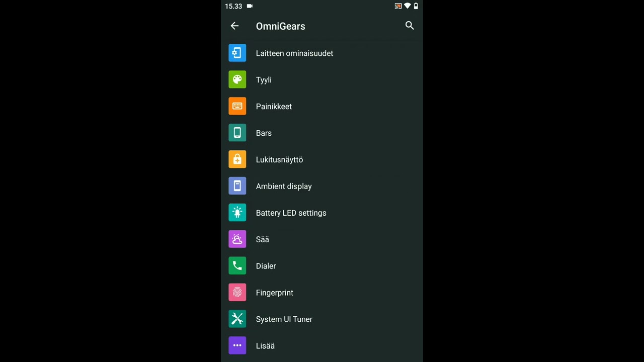Open search with the magnifier icon
The height and width of the screenshot is (362, 644).
410,26
